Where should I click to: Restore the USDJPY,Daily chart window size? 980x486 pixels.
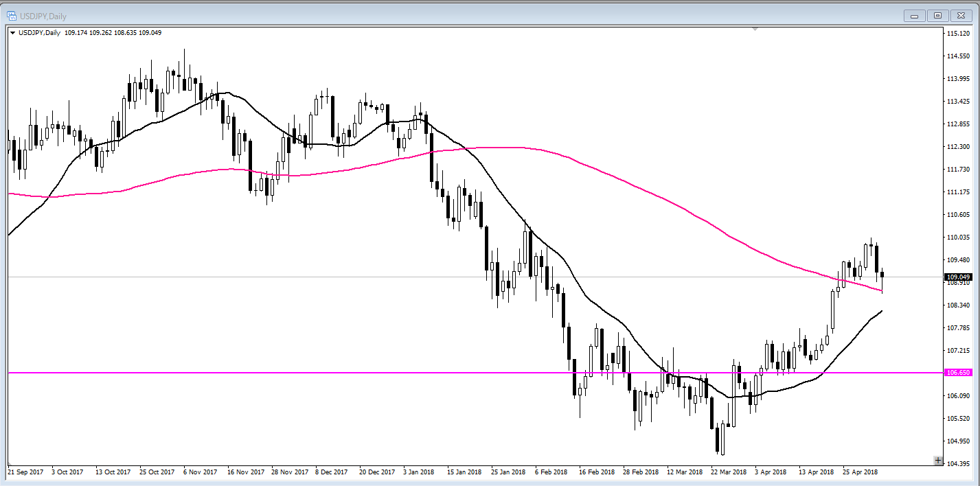coord(937,15)
